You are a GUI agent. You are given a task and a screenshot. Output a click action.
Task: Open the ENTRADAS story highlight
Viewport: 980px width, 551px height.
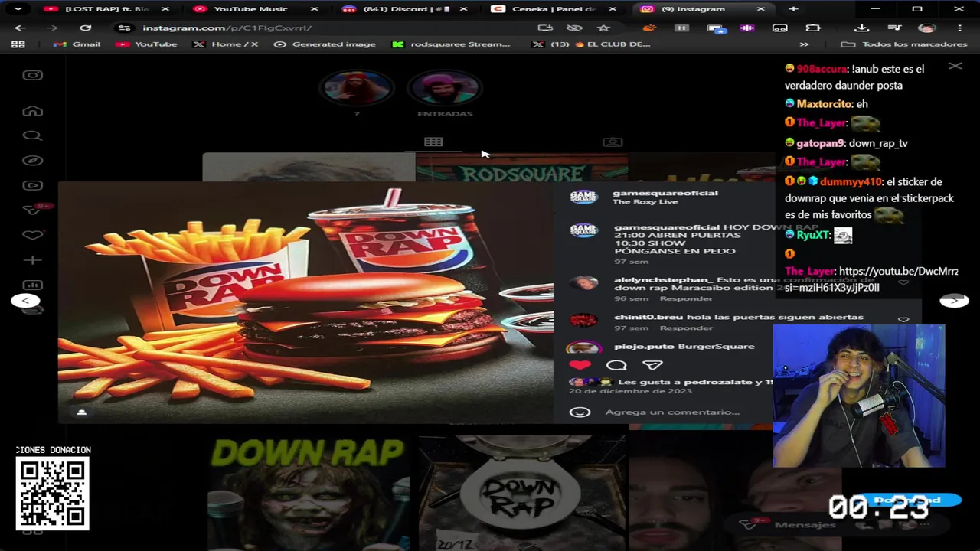(445, 94)
